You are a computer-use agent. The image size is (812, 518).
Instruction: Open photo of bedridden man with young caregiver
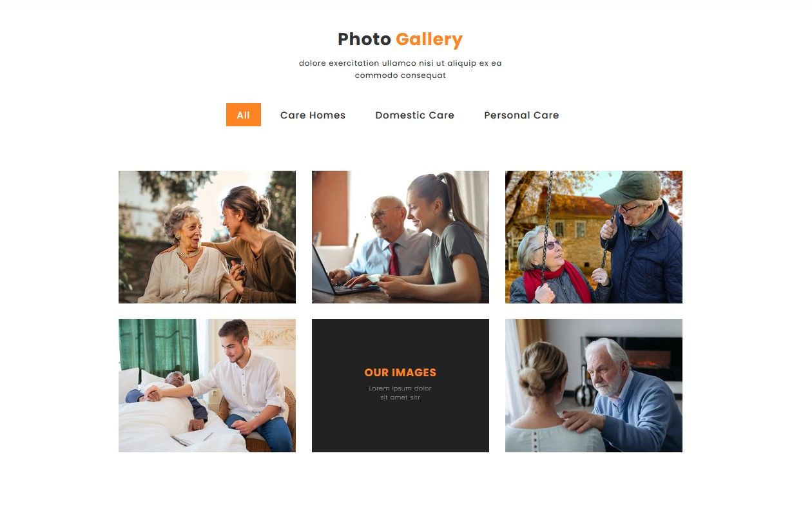point(207,385)
